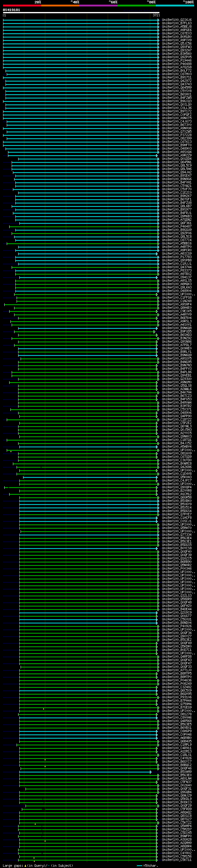Image resolution: width=197 pixels, height=868 pixels.
Task: Click hit label UniRef100_Q8H4E0
Action: tap(177, 308)
